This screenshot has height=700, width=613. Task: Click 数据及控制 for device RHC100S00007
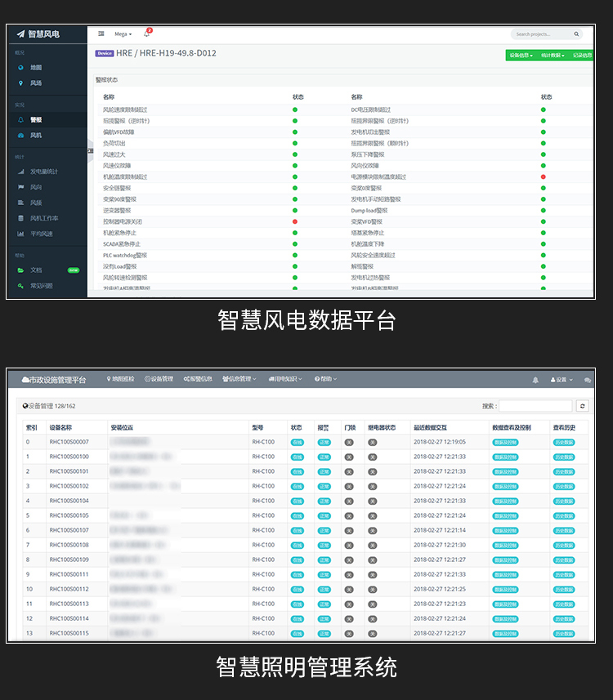506,442
